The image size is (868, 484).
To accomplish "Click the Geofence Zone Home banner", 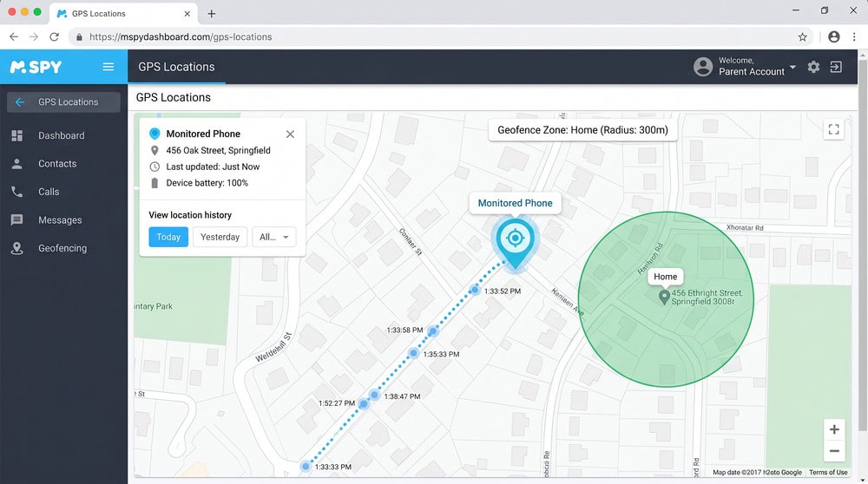I will click(x=582, y=130).
